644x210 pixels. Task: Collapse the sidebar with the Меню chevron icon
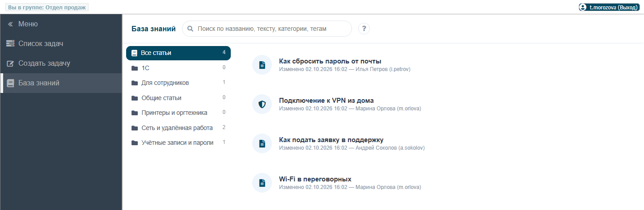tap(10, 24)
